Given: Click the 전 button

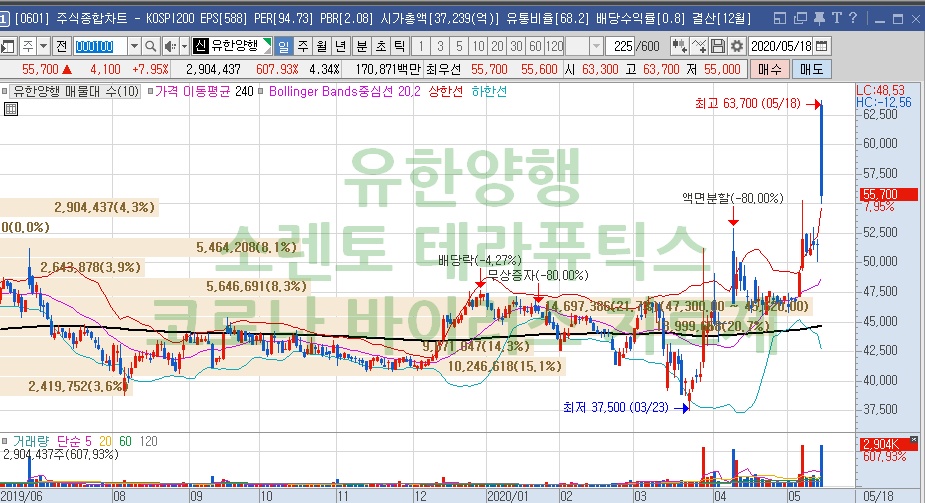Looking at the screenshot, I should (x=63, y=46).
